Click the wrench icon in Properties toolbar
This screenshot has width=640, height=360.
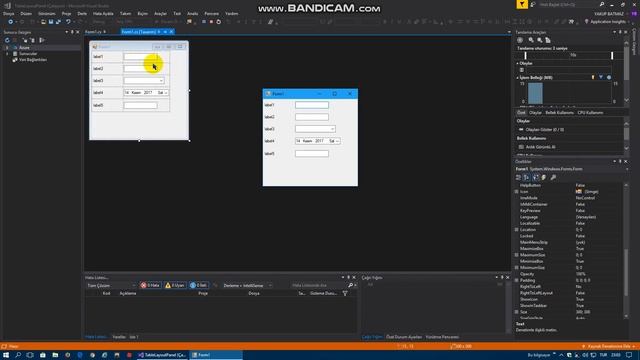[553, 177]
